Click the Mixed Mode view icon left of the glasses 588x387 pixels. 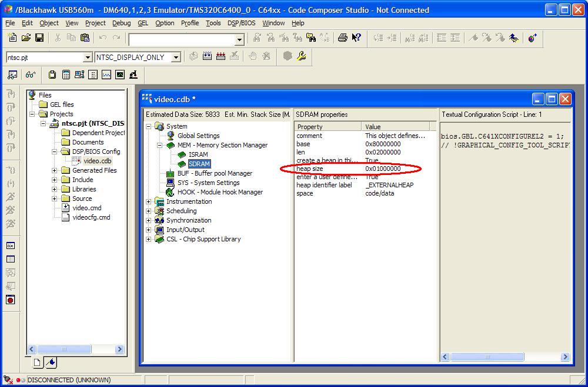tap(12, 75)
